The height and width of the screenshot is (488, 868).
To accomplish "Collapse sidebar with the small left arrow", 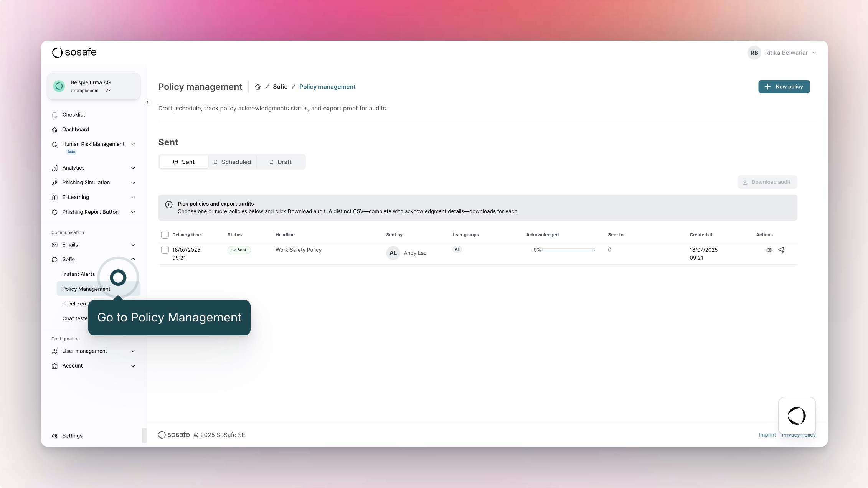I will tap(147, 102).
